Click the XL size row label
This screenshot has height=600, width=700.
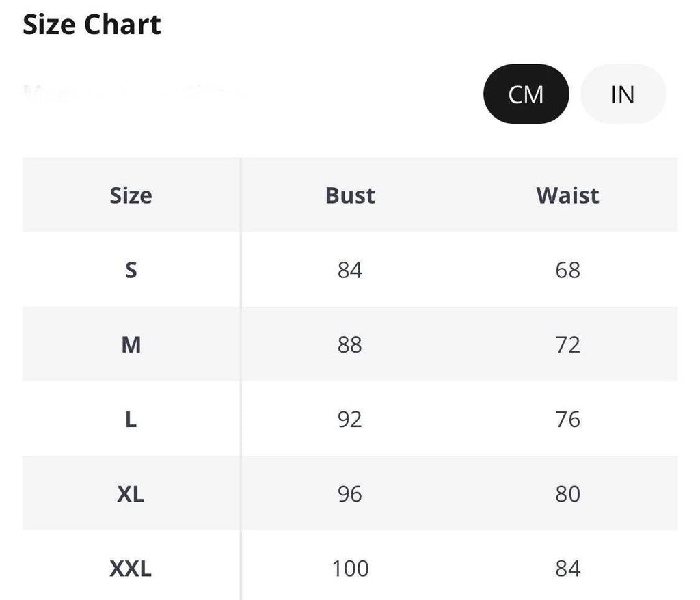(x=131, y=494)
